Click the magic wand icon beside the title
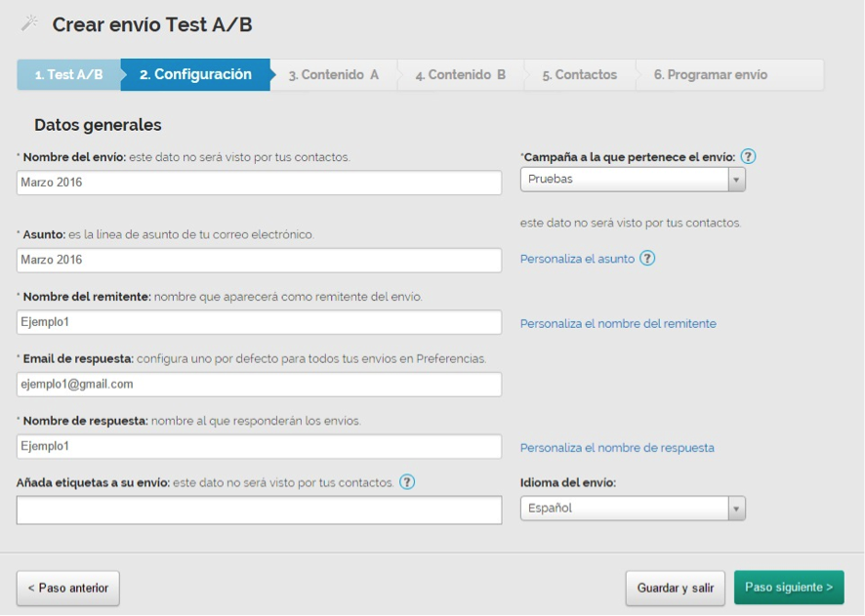865x616 pixels. click(29, 23)
